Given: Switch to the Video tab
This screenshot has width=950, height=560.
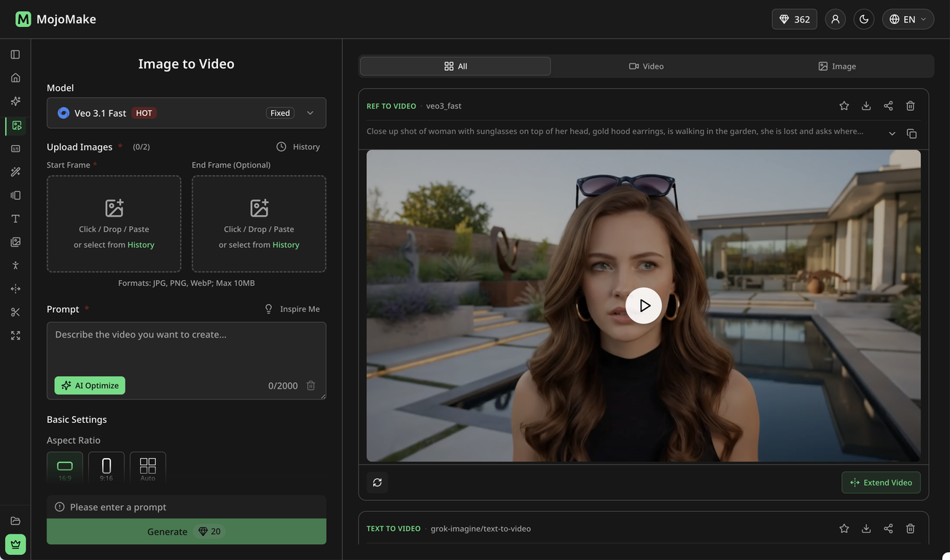Looking at the screenshot, I should pos(646,66).
